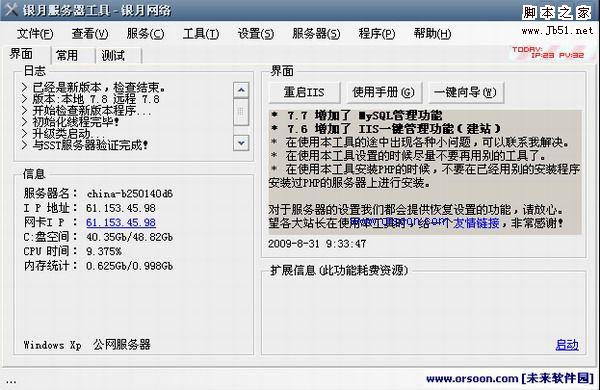The width and height of the screenshot is (600, 390).
Task: Click the 友情链接 link
Action: click(x=476, y=222)
